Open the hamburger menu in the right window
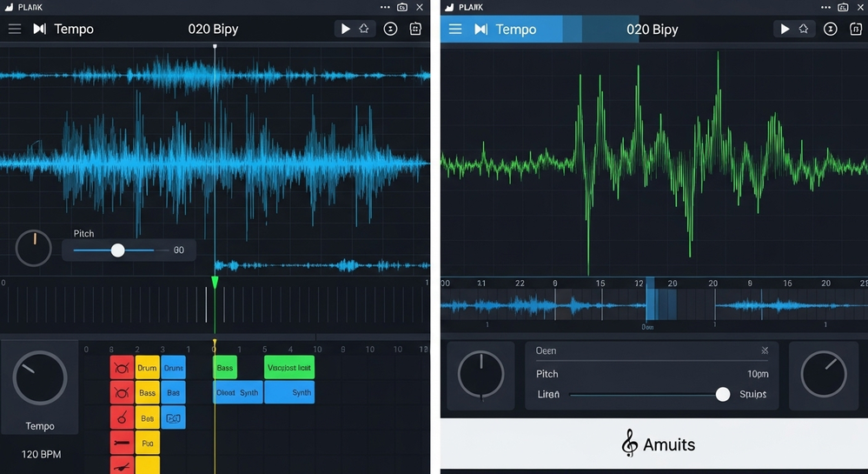Image resolution: width=868 pixels, height=474 pixels. (x=455, y=29)
